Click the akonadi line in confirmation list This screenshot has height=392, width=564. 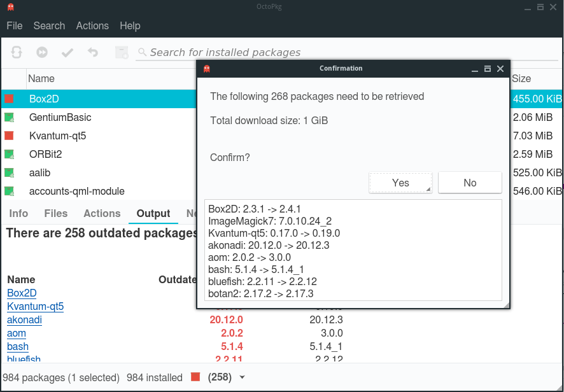[x=269, y=245]
